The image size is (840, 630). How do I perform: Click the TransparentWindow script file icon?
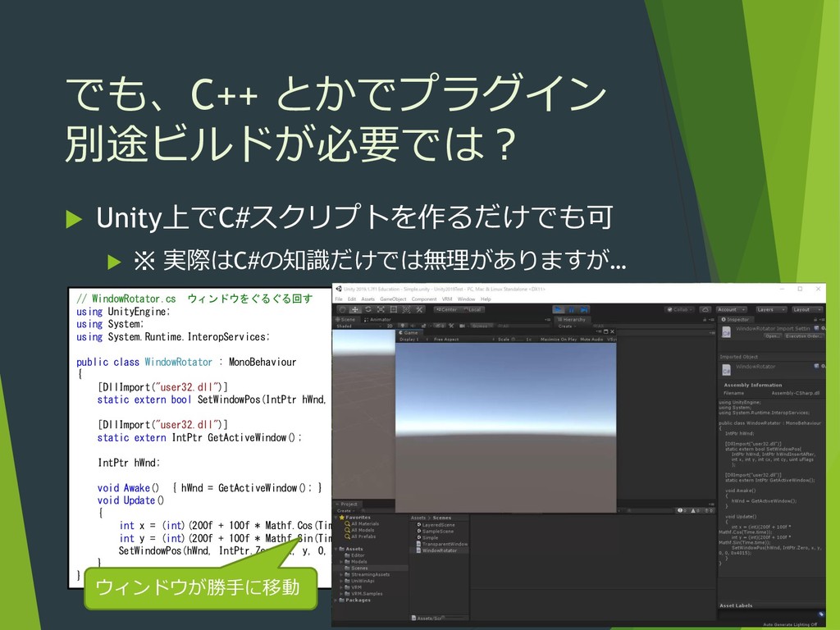pos(419,544)
